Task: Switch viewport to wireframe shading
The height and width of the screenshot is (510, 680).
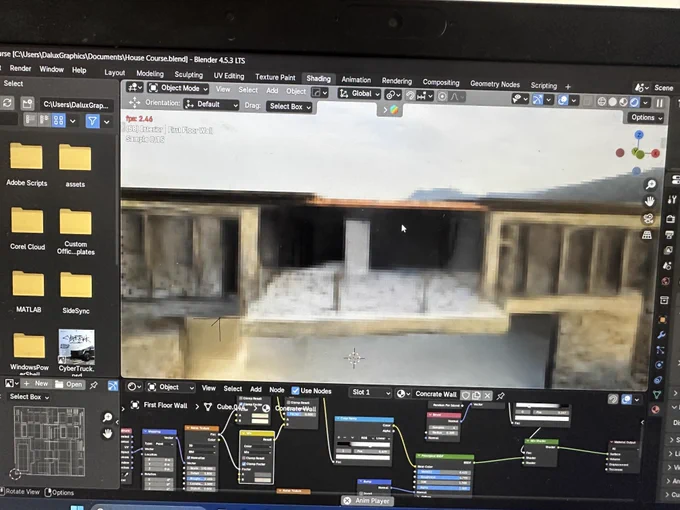Action: (x=602, y=101)
